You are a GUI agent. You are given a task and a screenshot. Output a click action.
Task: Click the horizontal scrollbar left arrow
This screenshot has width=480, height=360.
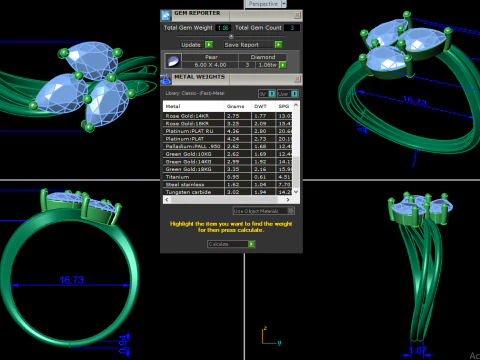167,200
